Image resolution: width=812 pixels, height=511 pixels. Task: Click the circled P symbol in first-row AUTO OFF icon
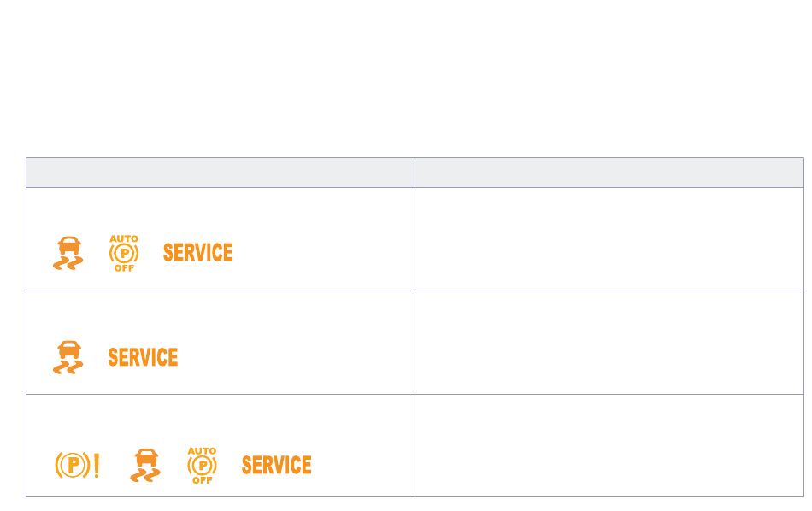point(124,254)
